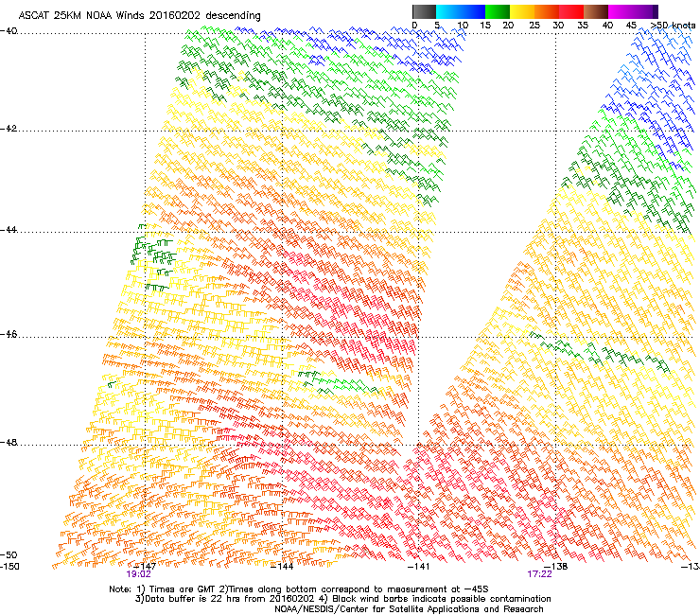
Task: Click the purple 19:02 swath time label
Action: (x=138, y=574)
